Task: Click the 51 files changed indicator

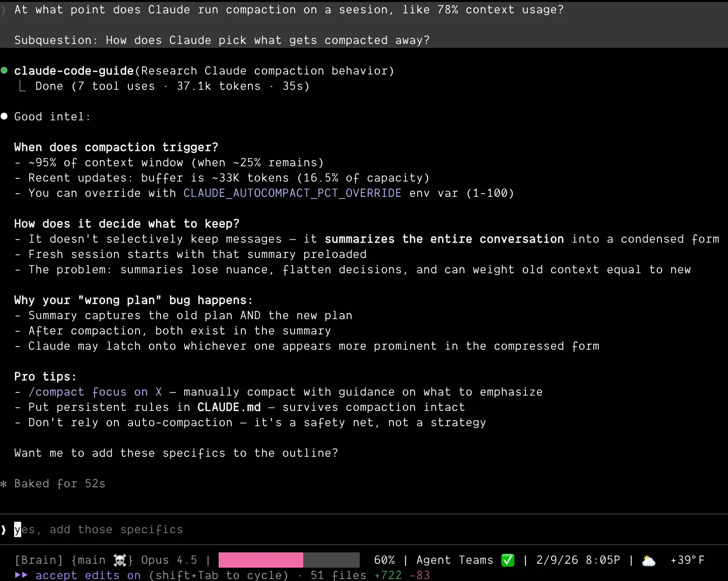Action: coord(338,575)
